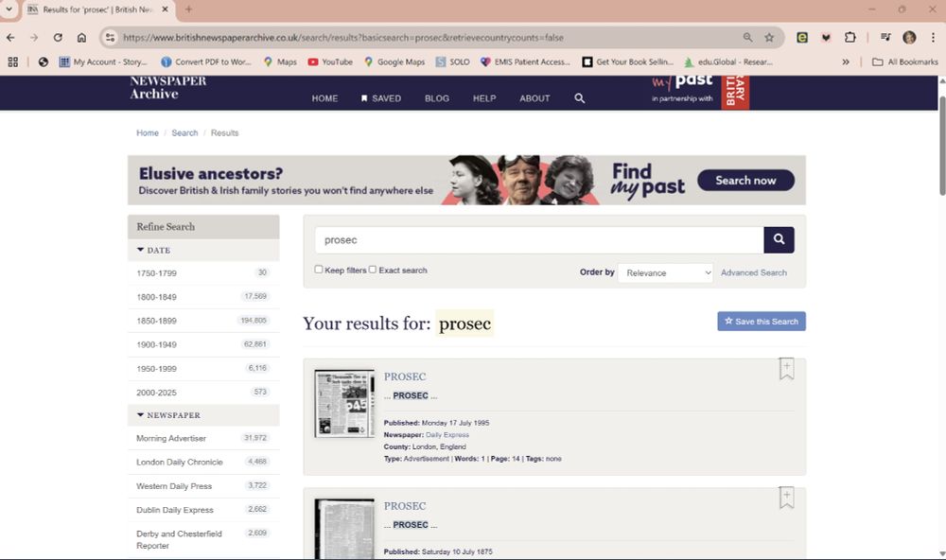The height and width of the screenshot is (560, 946).
Task: Go to HOME in the site menu
Action: 324,98
